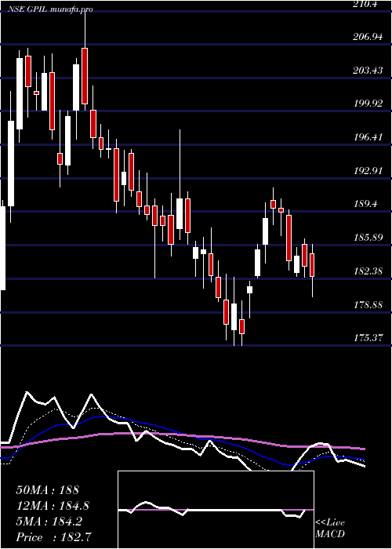Screen dimensions: 392x549
Task: Click the NSE GPIL munafa.pro title text
Action: (50, 9)
